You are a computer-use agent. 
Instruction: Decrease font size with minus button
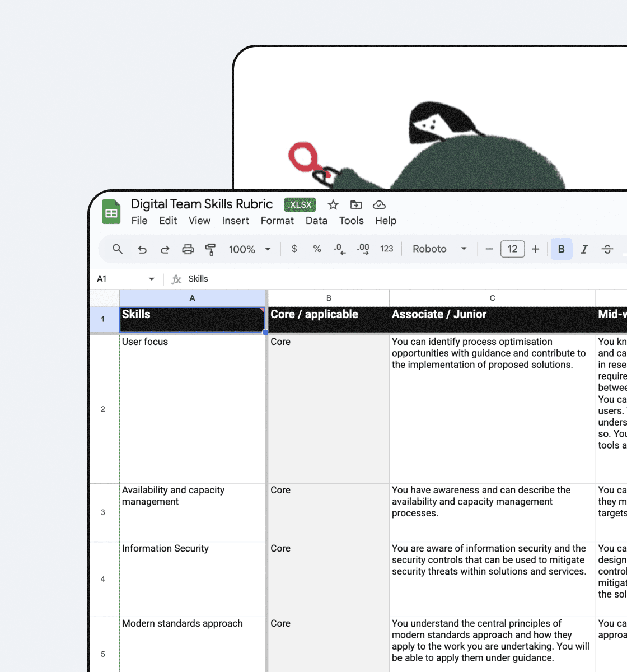pos(489,249)
